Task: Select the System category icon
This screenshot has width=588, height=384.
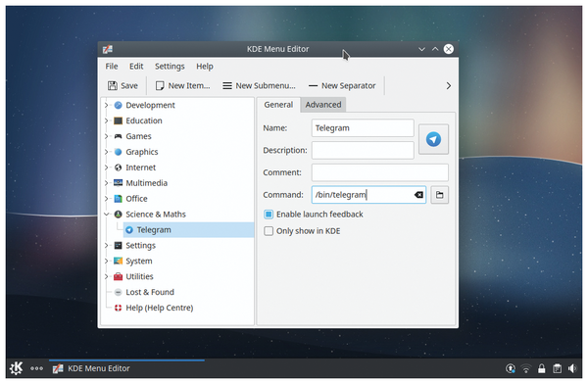Action: [119, 261]
